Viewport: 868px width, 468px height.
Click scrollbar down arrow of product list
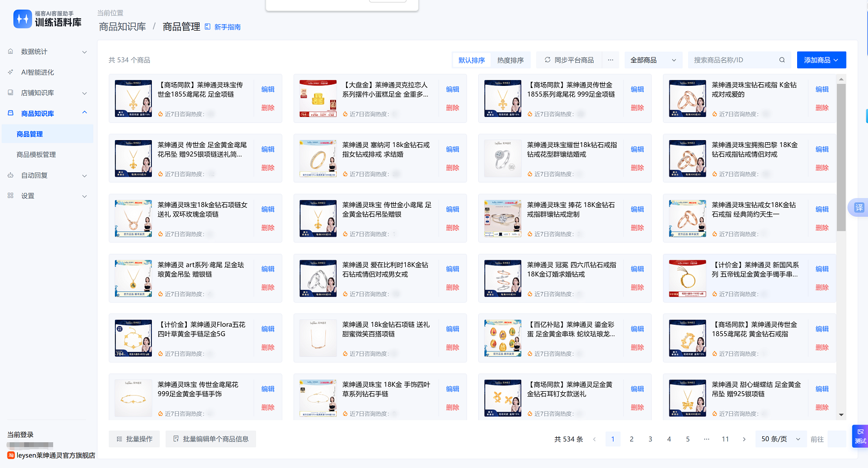[x=841, y=415]
